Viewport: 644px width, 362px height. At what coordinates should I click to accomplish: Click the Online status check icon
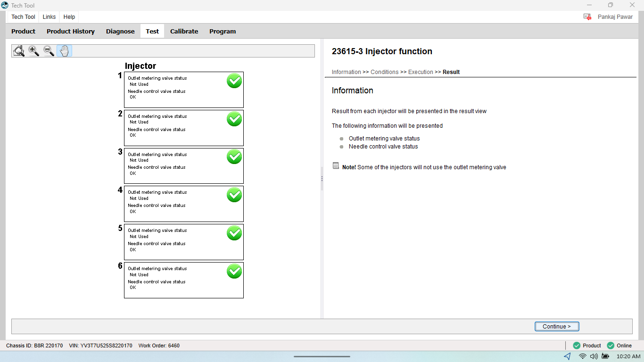click(x=611, y=346)
